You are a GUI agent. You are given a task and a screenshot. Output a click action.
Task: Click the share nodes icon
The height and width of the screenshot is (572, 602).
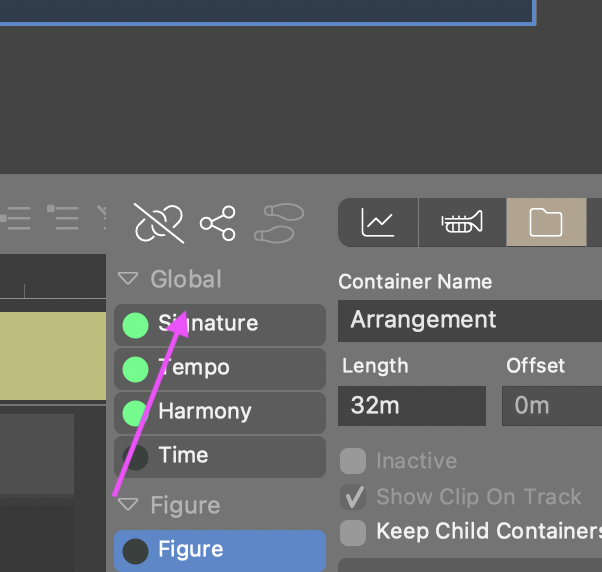tap(218, 222)
